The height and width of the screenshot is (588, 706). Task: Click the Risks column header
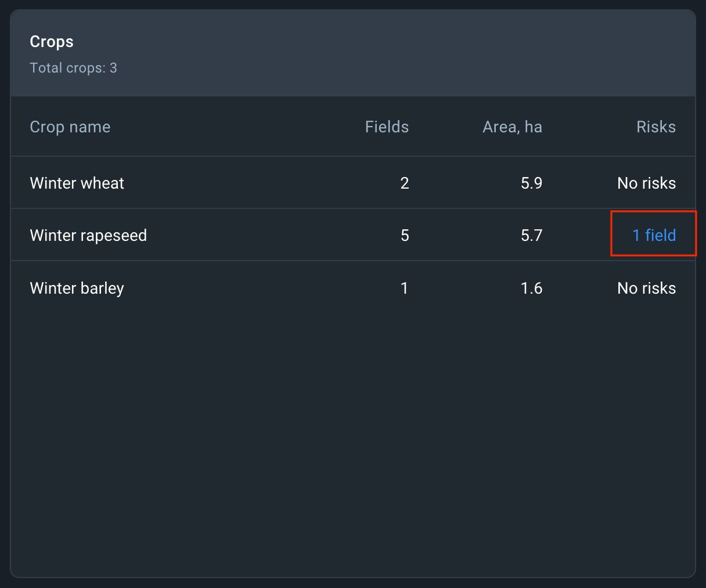(655, 127)
